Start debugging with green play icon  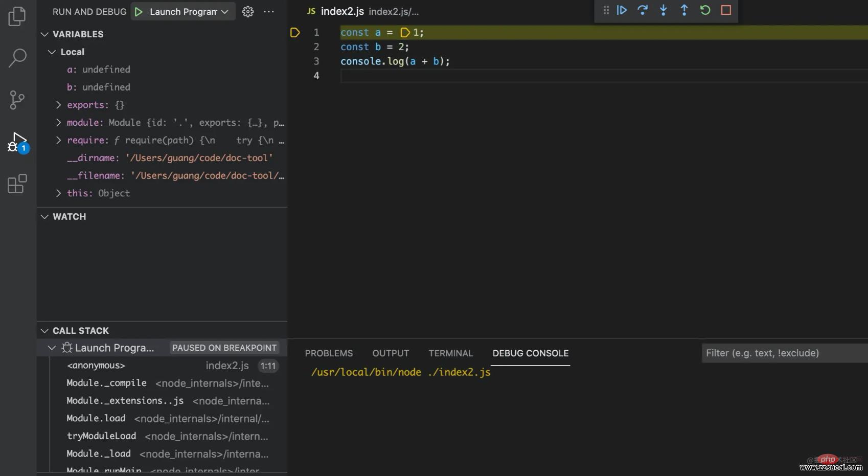pos(139,11)
